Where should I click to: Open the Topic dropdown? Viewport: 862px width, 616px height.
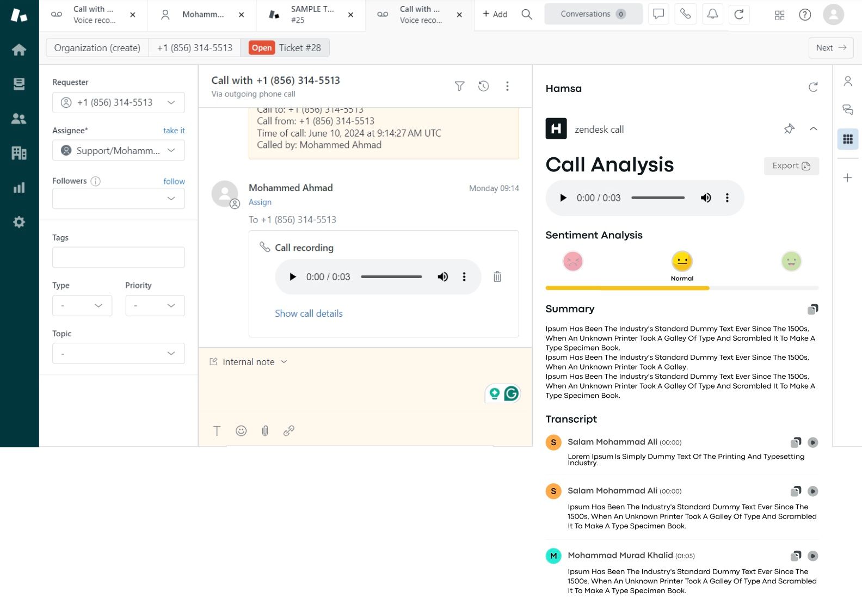(x=119, y=354)
